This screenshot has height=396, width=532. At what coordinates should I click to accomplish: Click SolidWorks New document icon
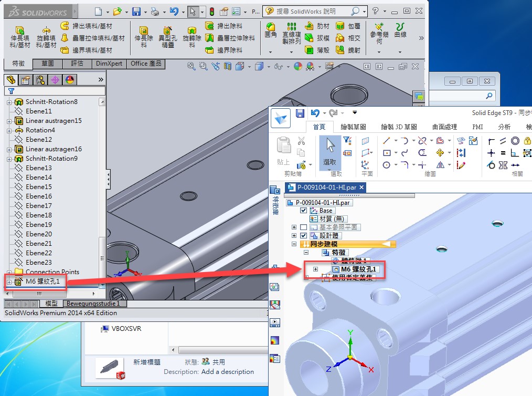[x=99, y=12]
